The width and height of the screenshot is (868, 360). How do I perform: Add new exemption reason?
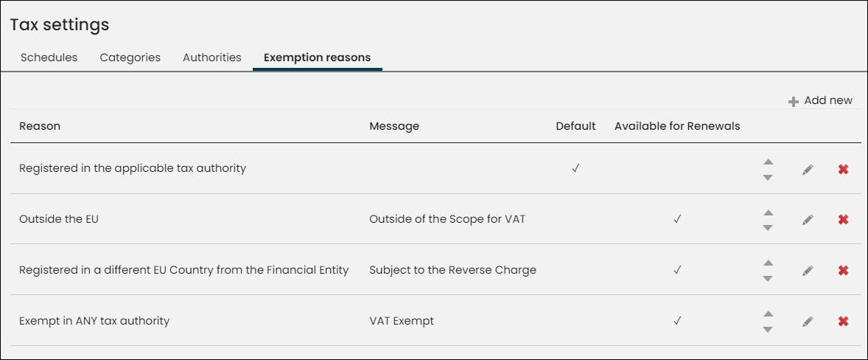pyautogui.click(x=820, y=101)
